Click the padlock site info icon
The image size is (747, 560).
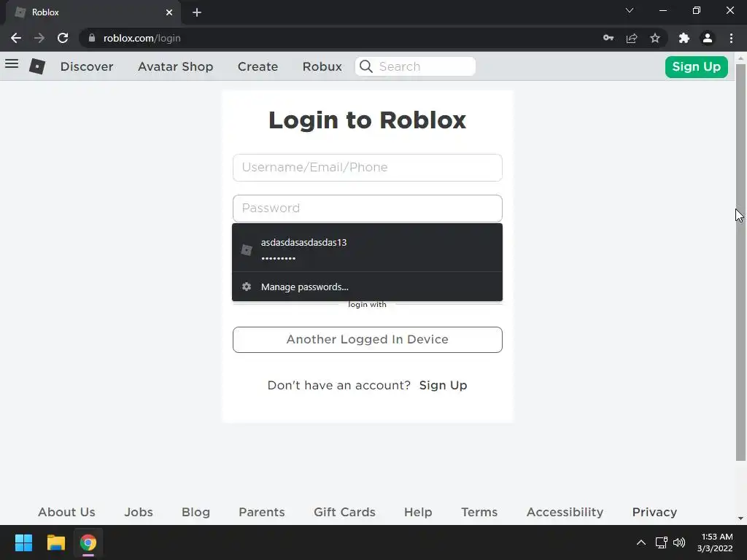[x=92, y=38]
